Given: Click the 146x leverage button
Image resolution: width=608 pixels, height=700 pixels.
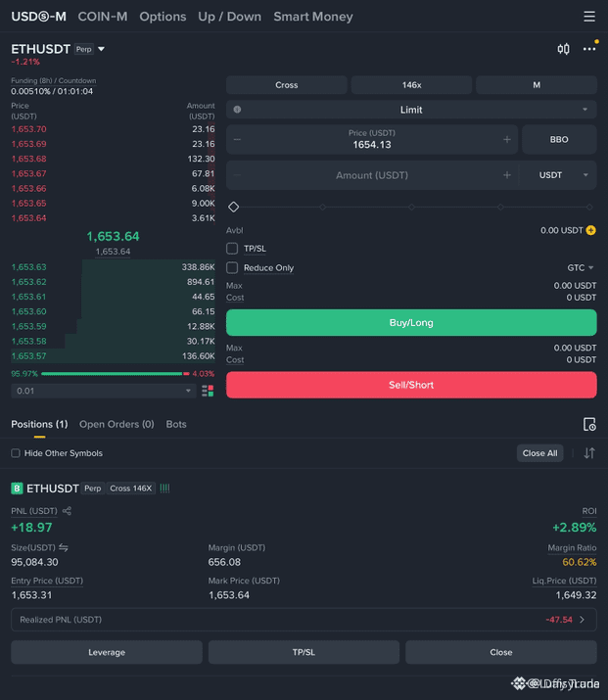Looking at the screenshot, I should [x=411, y=85].
